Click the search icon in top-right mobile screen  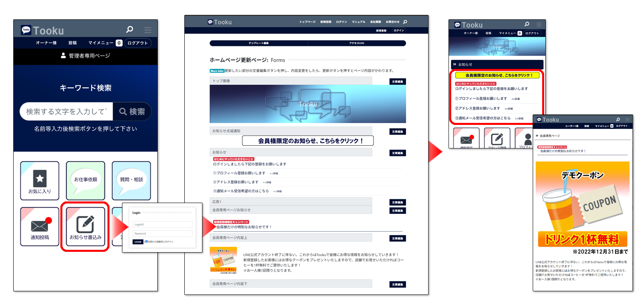coord(527,24)
